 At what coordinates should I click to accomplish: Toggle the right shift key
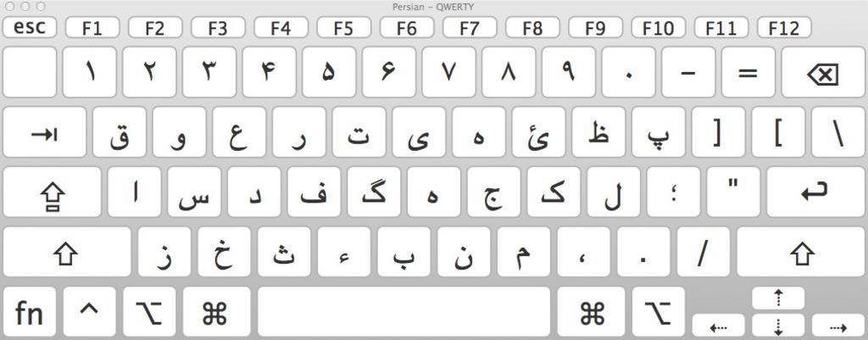(x=801, y=252)
